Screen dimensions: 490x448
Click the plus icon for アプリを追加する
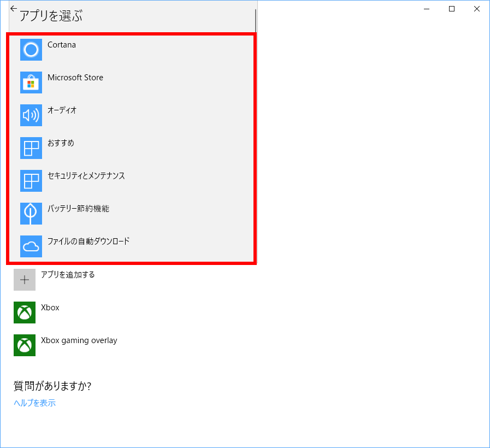pos(25,280)
